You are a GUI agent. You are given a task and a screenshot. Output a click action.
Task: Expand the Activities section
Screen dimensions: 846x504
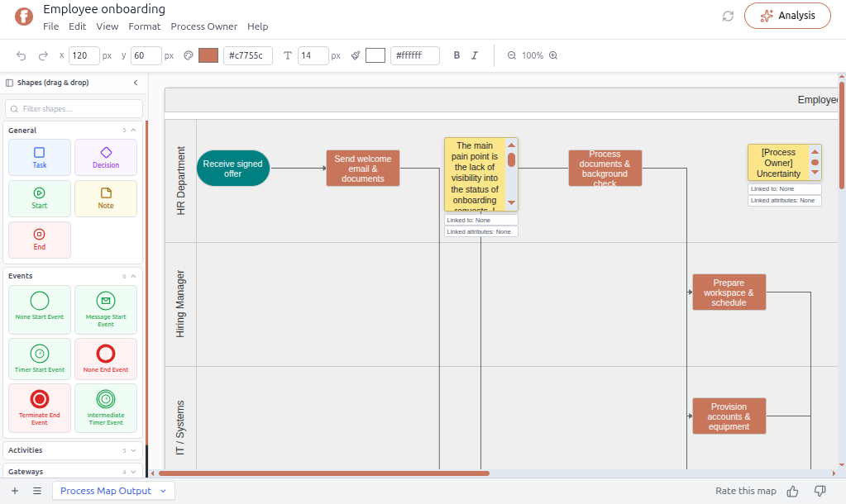[133, 450]
